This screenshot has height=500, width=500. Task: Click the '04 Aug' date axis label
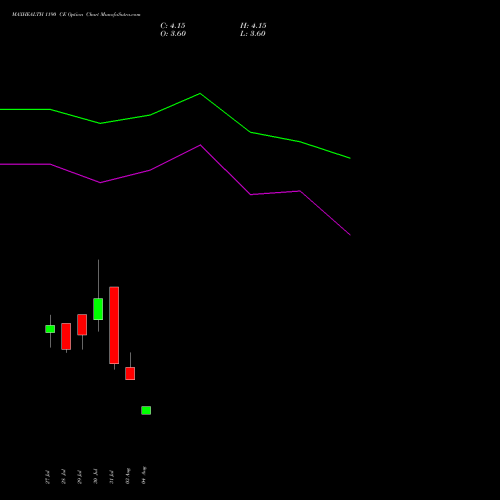[x=143, y=475]
